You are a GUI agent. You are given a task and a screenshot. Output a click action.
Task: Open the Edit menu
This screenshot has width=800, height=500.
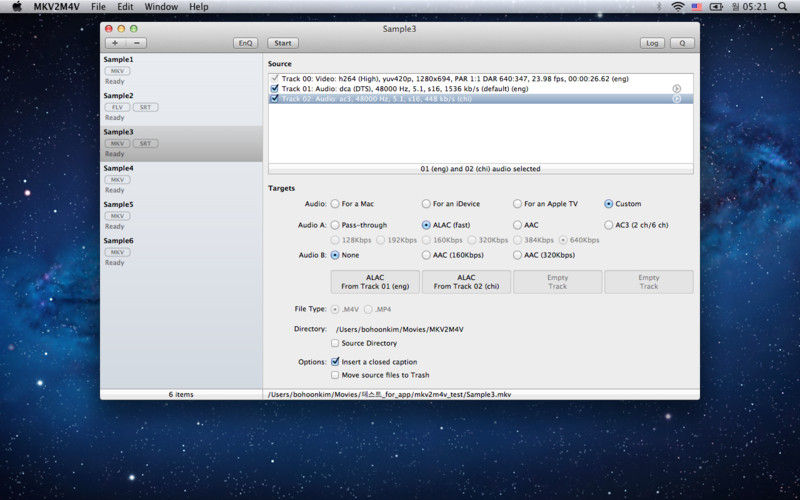click(125, 7)
